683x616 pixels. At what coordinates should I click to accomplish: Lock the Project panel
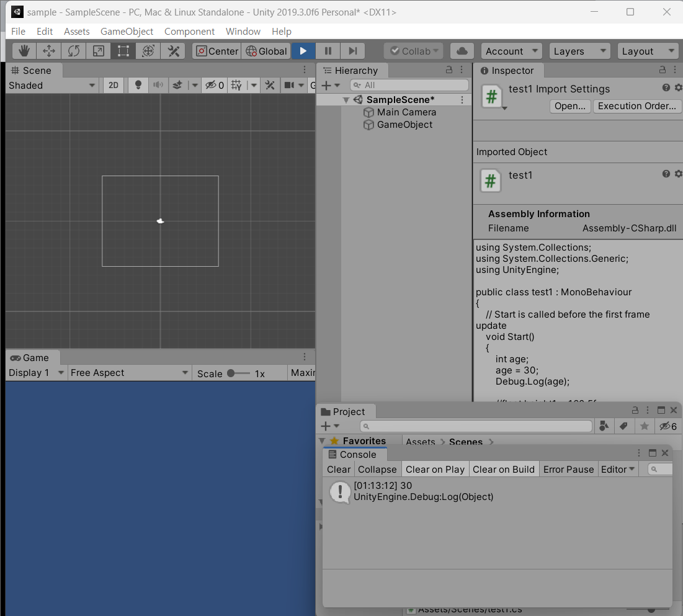tap(635, 410)
